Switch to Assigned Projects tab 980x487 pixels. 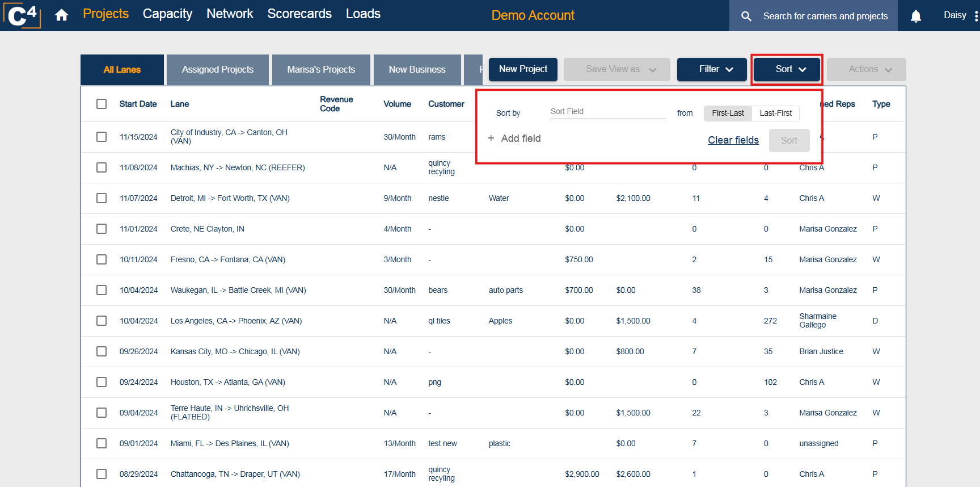218,70
